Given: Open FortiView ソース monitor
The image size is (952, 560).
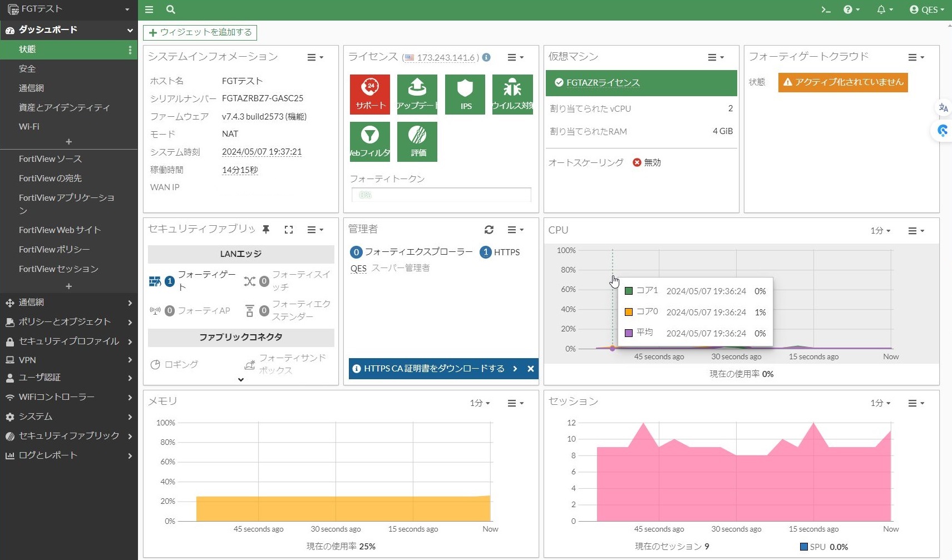Looking at the screenshot, I should pos(50,159).
